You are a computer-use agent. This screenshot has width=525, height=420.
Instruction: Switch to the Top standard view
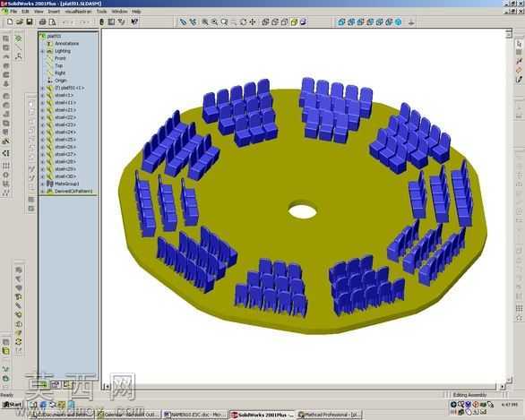(x=379, y=22)
